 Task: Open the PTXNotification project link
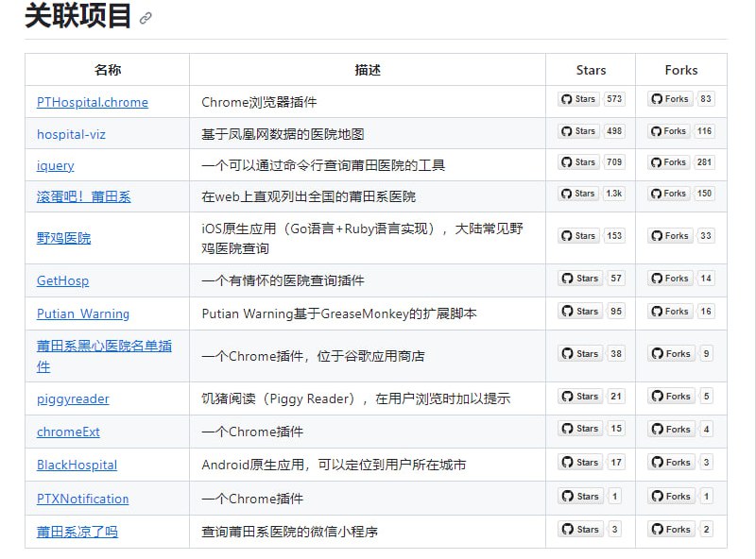[x=84, y=499]
